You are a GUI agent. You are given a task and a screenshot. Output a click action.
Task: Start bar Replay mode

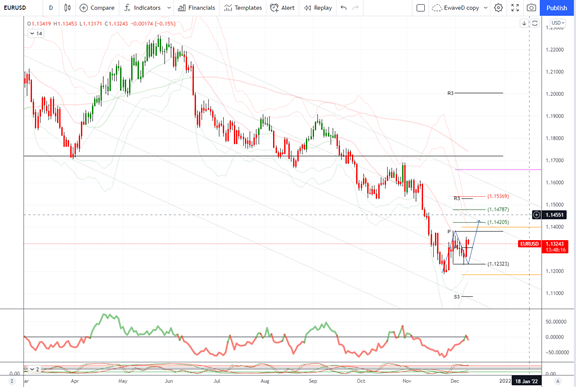coord(318,8)
